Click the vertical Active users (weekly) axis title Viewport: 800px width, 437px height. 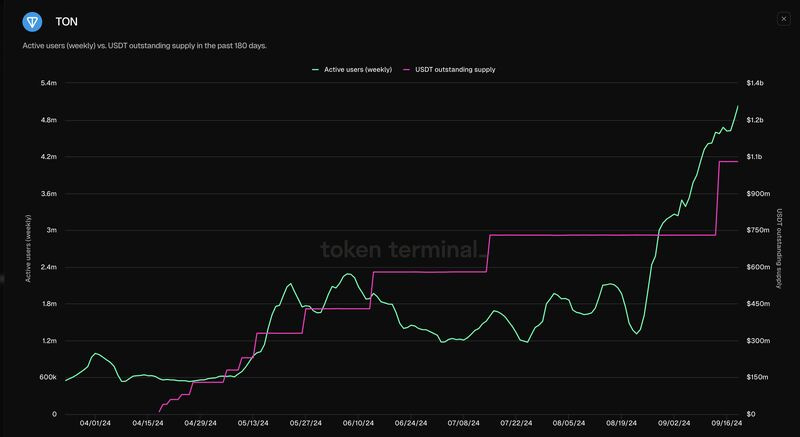click(28, 249)
